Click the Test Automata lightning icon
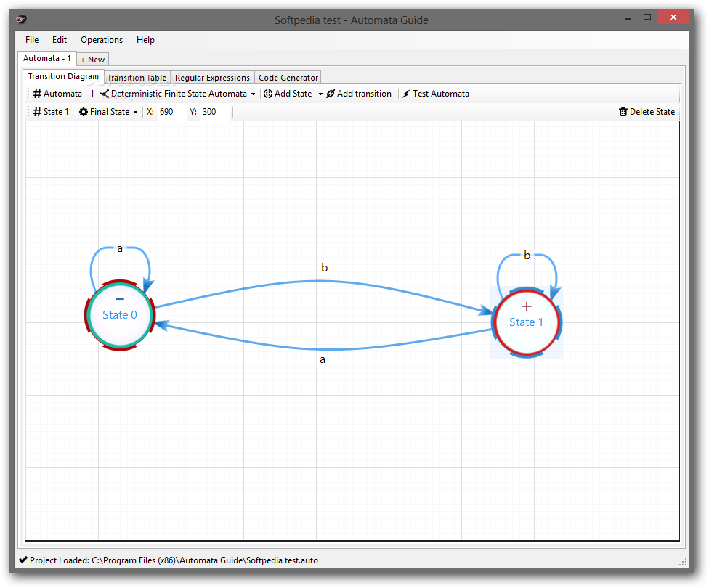 coord(406,94)
